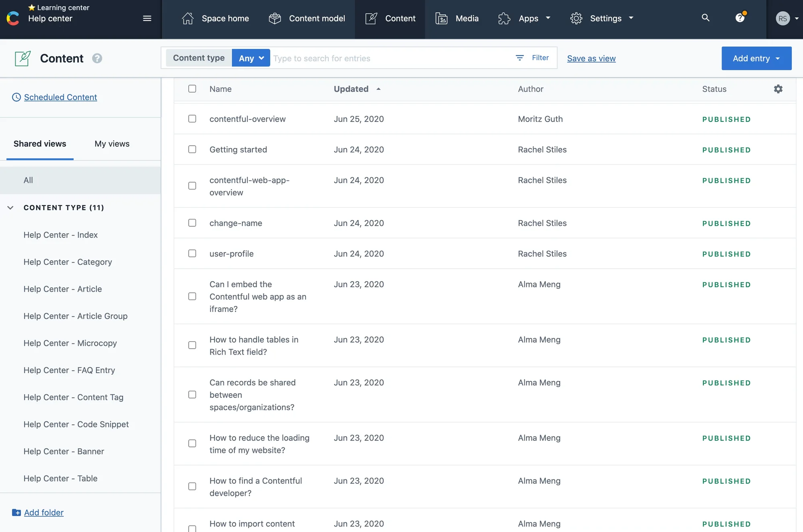Select the change-name entry checkbox

point(192,223)
